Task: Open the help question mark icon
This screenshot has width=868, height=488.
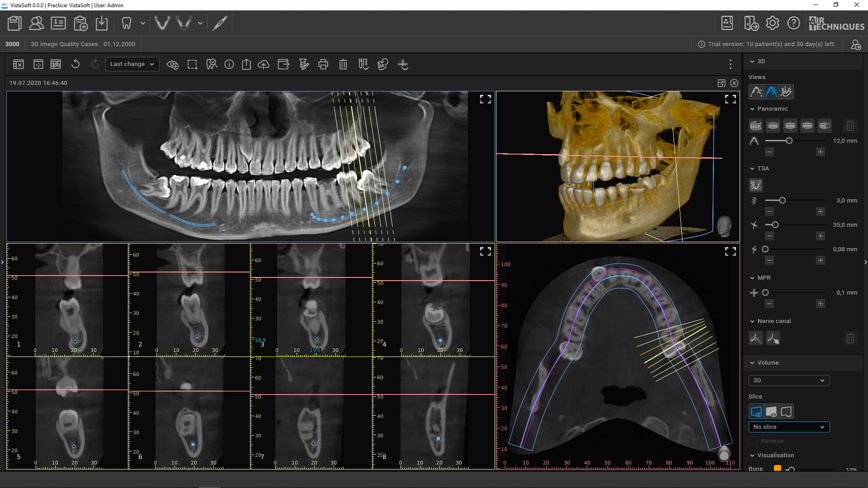Action: coord(793,23)
